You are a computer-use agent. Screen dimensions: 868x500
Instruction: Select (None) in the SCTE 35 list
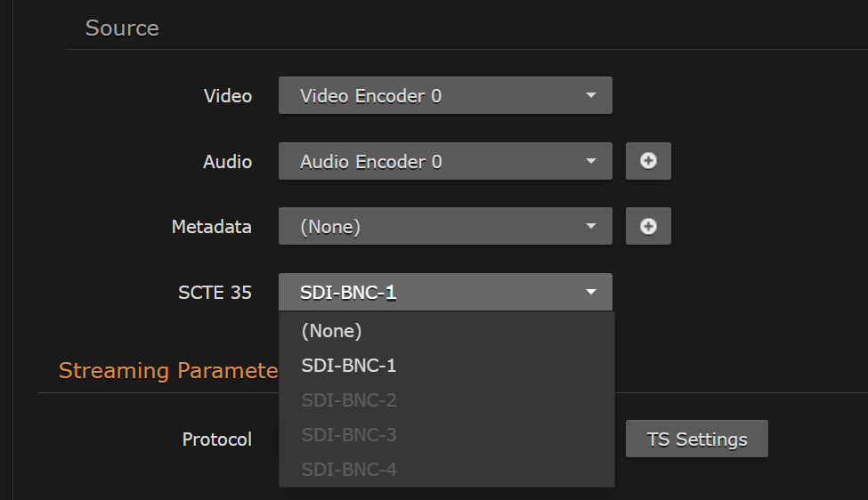click(x=332, y=331)
